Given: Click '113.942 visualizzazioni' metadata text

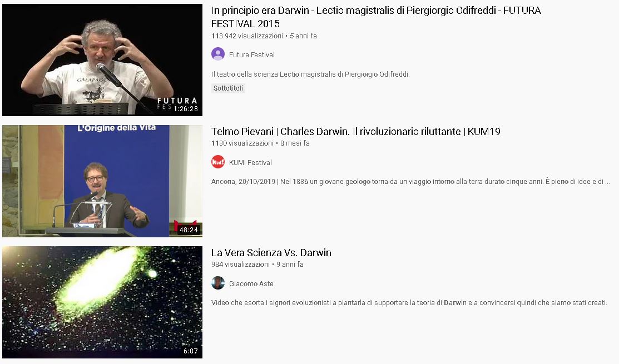Looking at the screenshot, I should point(247,36).
